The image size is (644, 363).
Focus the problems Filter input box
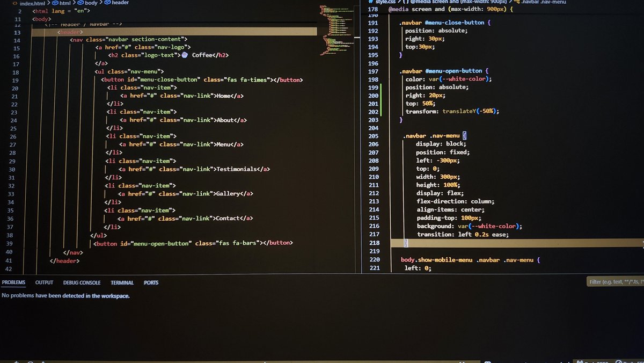[615, 282]
